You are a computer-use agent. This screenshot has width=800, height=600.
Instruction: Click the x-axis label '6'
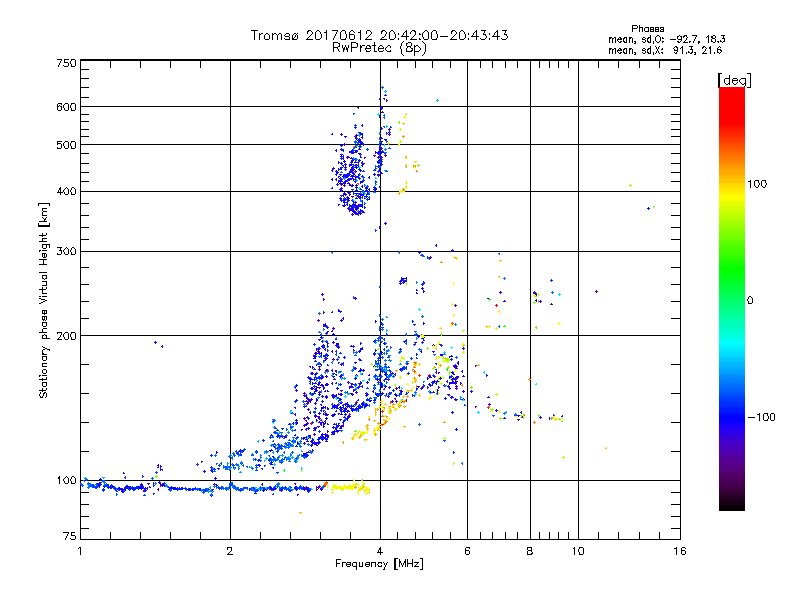467,551
